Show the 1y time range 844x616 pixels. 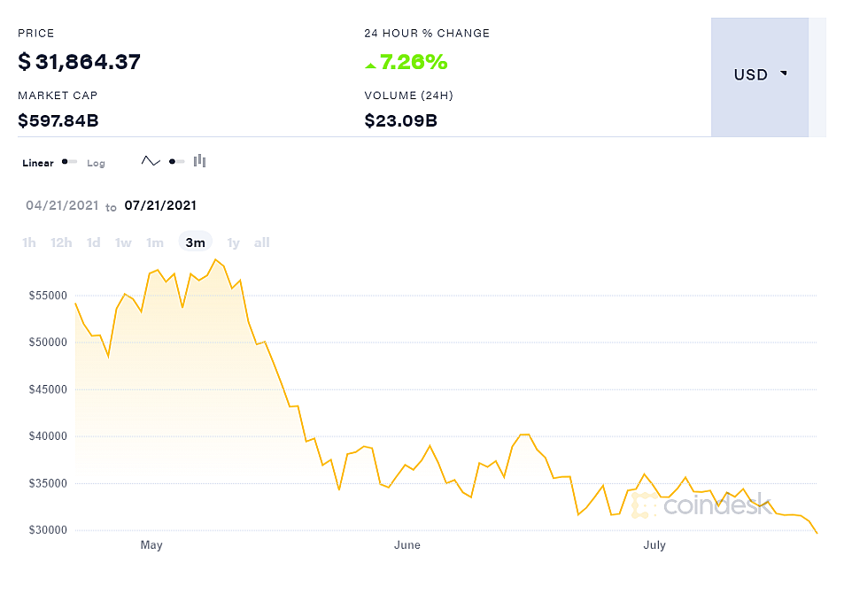point(233,243)
